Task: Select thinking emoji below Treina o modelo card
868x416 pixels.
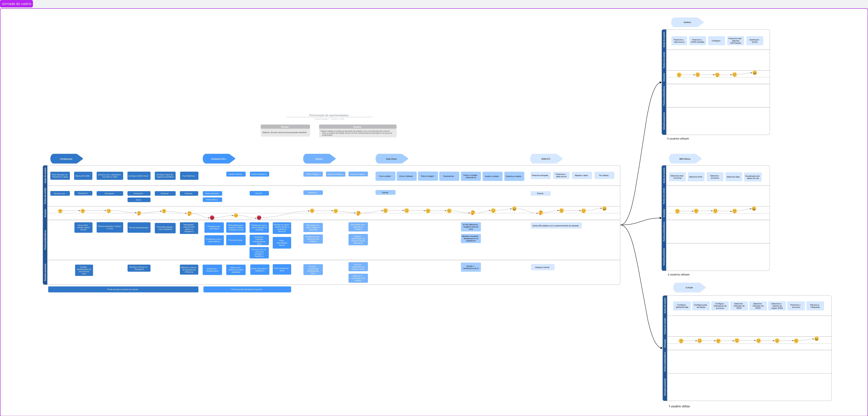Action: coord(473,213)
